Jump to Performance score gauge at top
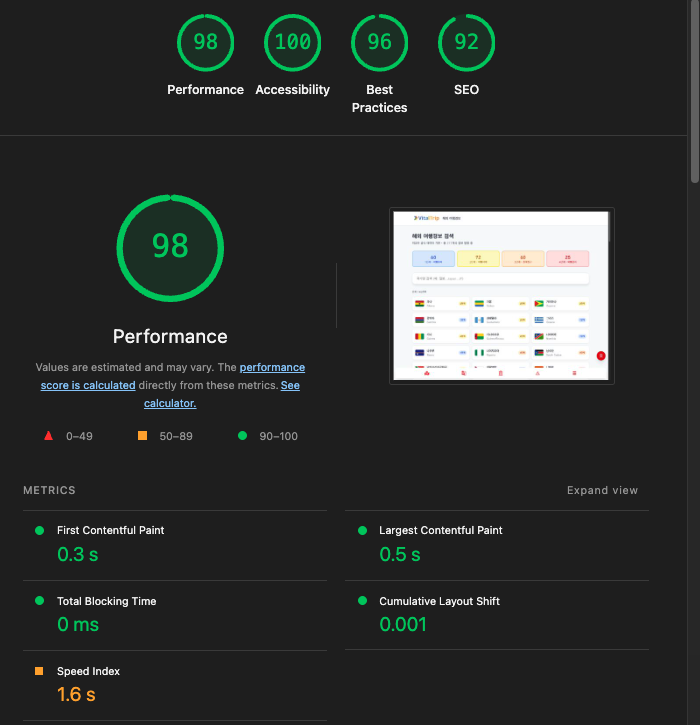 205,43
